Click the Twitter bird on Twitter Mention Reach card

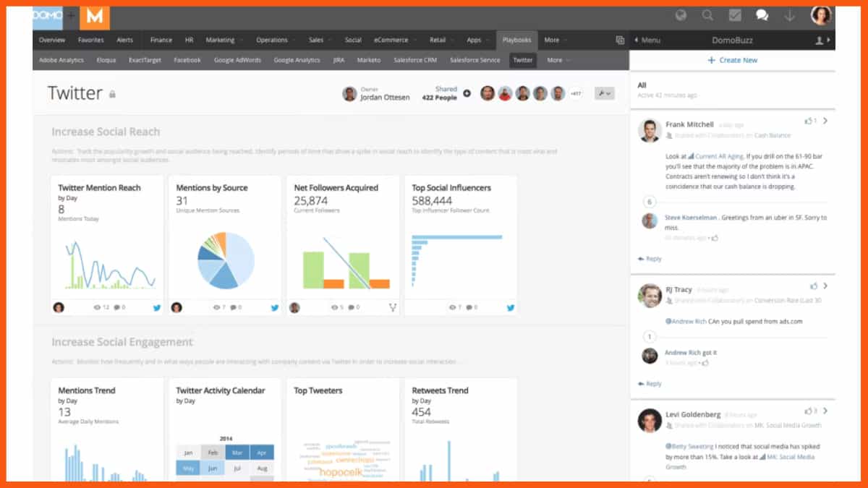(x=157, y=307)
